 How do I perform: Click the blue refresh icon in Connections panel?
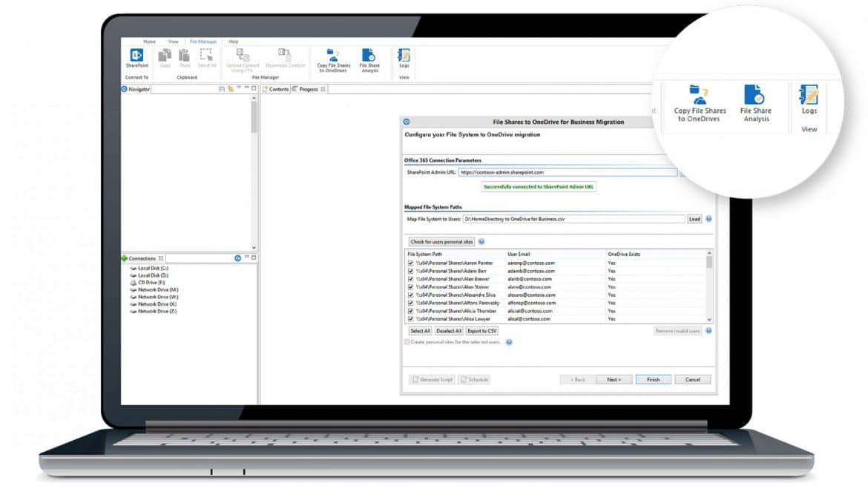(237, 258)
